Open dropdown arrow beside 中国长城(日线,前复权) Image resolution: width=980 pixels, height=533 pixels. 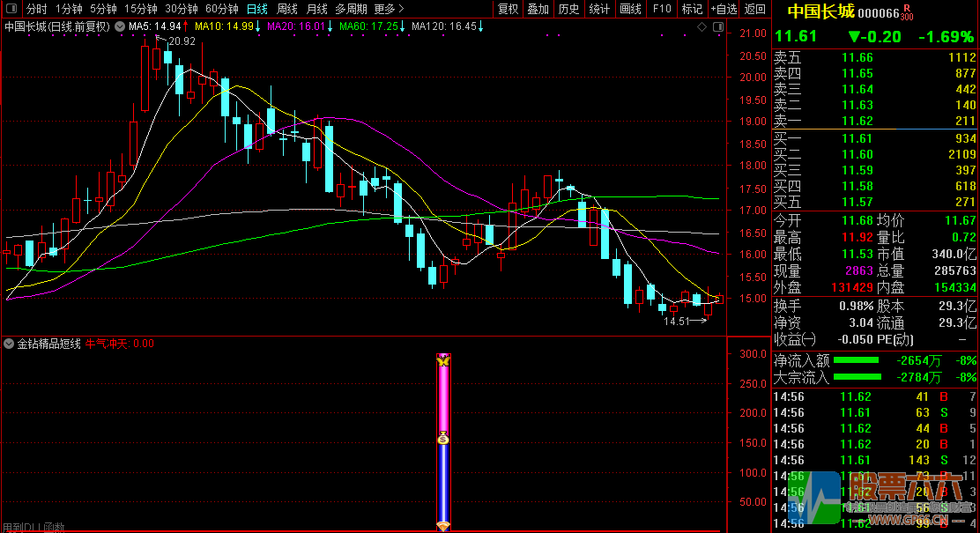click(119, 27)
